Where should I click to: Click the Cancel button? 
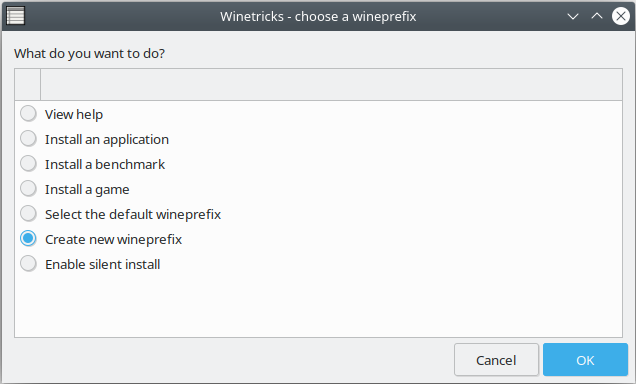496,360
